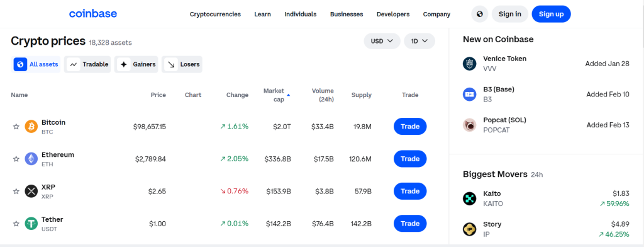Click the Popcat (SOL) icon
644x247 pixels.
pos(469,125)
